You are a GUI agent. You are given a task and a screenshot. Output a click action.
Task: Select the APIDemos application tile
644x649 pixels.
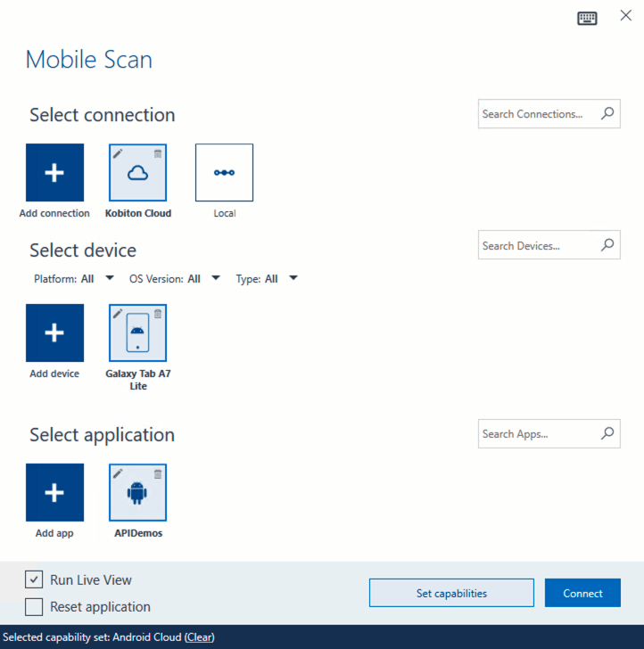137,492
